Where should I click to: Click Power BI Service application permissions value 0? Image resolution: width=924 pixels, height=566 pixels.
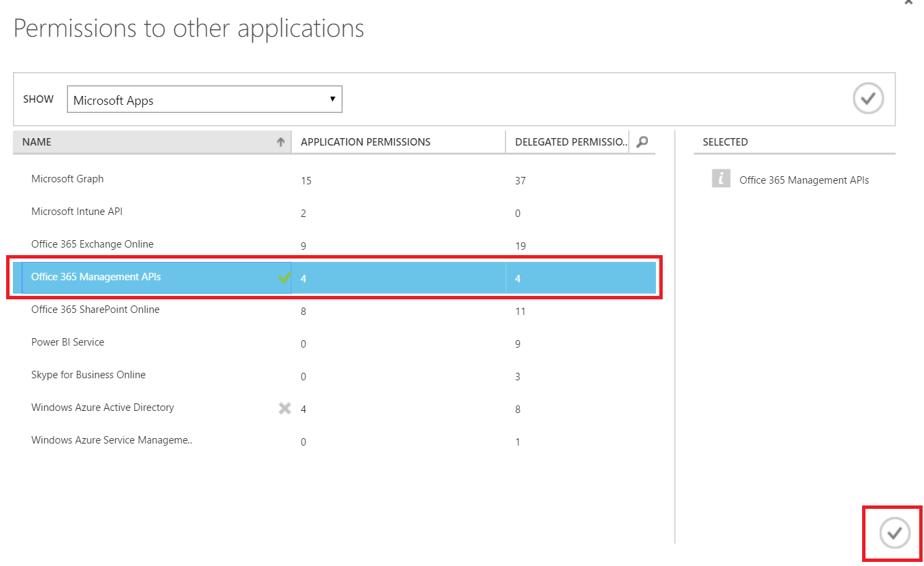(303, 344)
